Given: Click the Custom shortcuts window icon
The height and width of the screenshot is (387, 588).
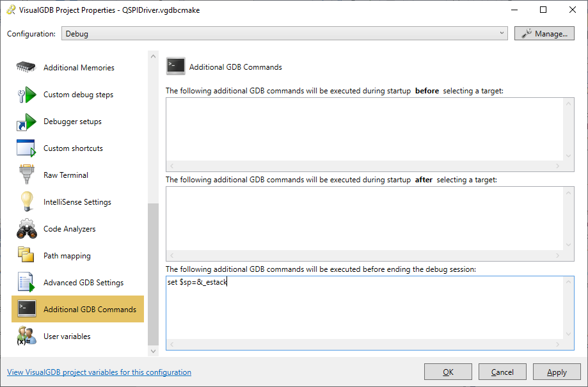Looking at the screenshot, I should (x=26, y=148).
